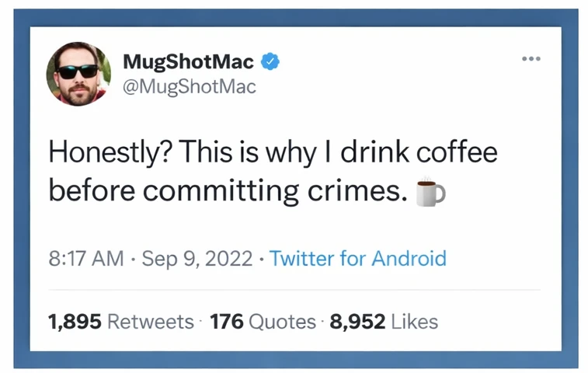The height and width of the screenshot is (373, 588).
Task: Click the bold MugShotMac display name
Action: coord(189,62)
